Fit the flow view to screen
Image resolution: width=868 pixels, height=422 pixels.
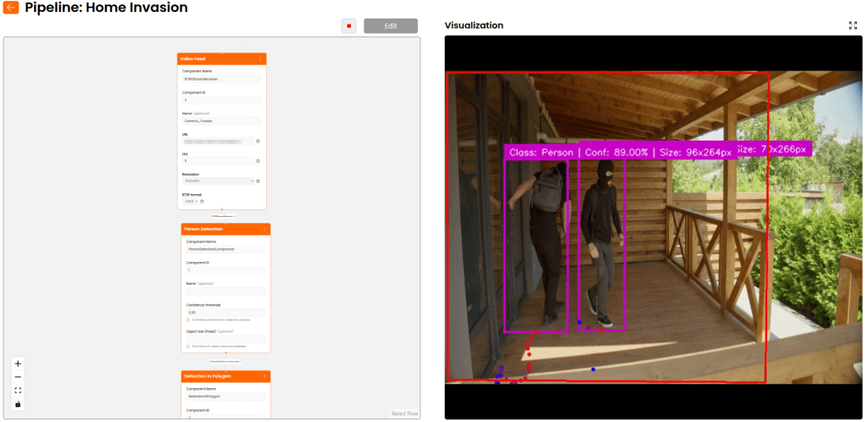click(x=18, y=391)
